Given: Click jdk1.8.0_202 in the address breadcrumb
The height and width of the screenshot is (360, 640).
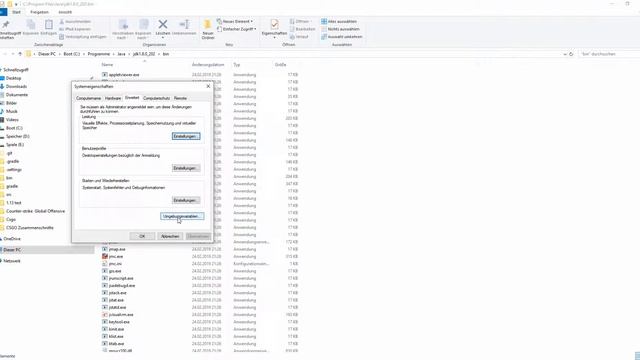Looking at the screenshot, I should coord(144,54).
